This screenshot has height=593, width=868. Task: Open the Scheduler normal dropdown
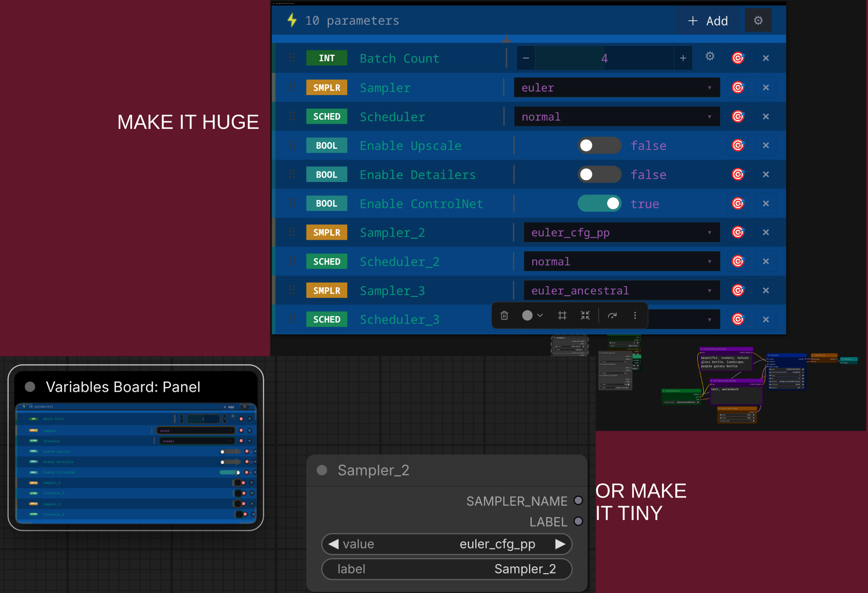point(617,117)
